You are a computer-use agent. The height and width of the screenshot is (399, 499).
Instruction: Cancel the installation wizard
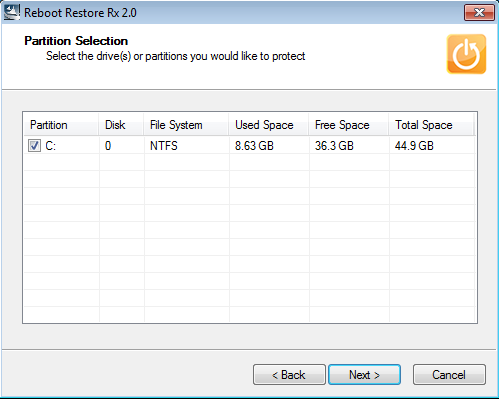pos(449,375)
